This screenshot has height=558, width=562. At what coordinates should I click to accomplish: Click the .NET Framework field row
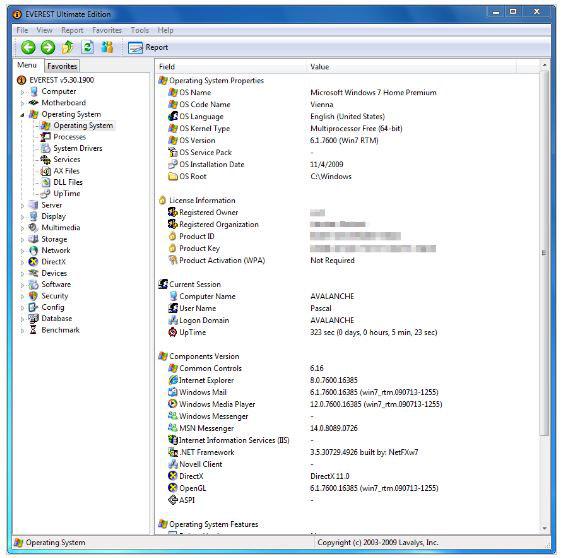click(x=206, y=452)
